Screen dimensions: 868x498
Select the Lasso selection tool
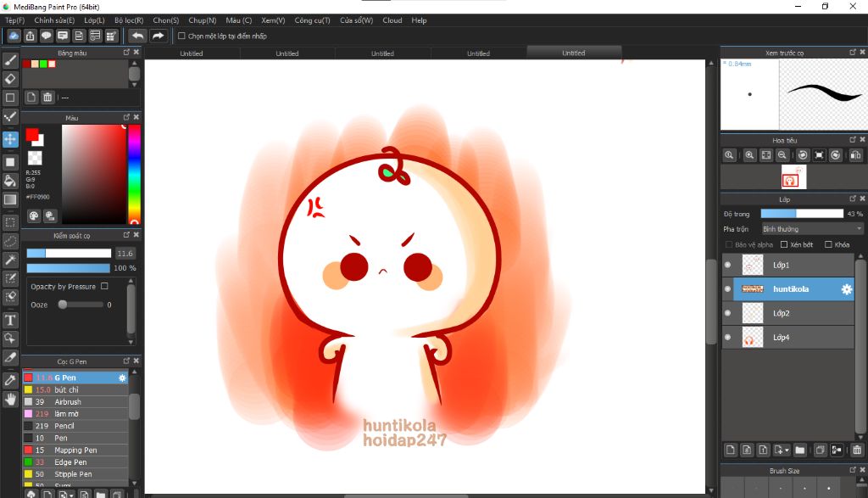click(x=10, y=242)
